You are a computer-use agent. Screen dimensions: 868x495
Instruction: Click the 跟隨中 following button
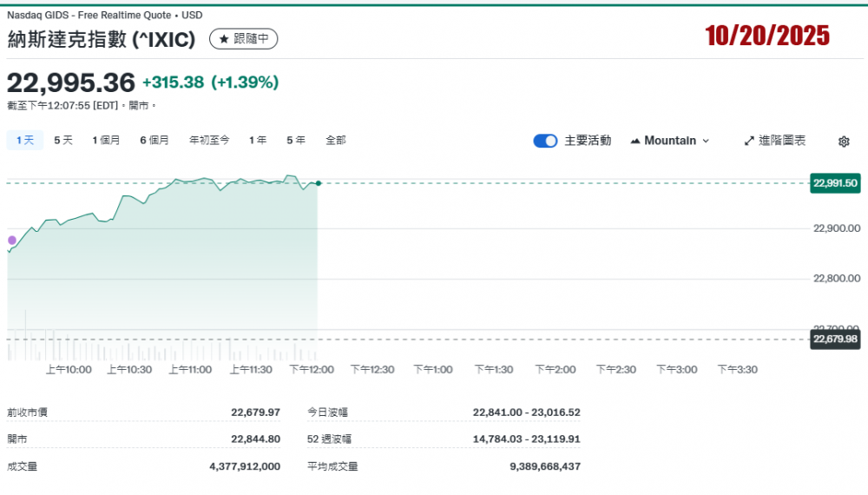tap(244, 39)
